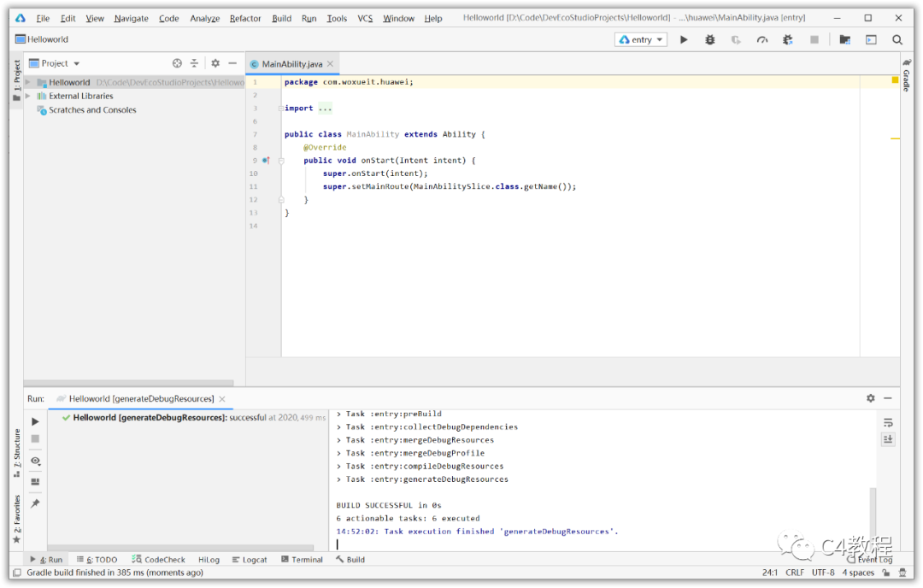Click the yellow inspection indicator in editor corner
Image resolution: width=923 pixels, height=588 pixels.
coord(895,79)
